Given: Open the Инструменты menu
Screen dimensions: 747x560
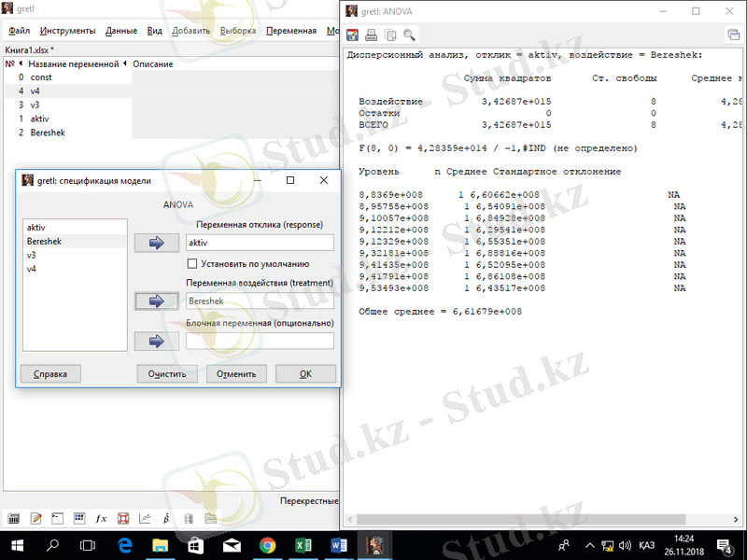Looking at the screenshot, I should pos(67,31).
